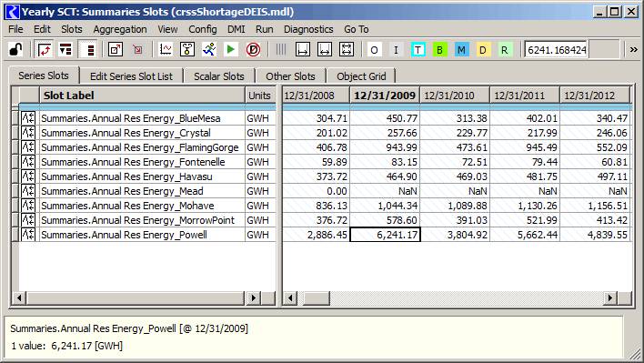Open the Go To menu

[x=356, y=29]
